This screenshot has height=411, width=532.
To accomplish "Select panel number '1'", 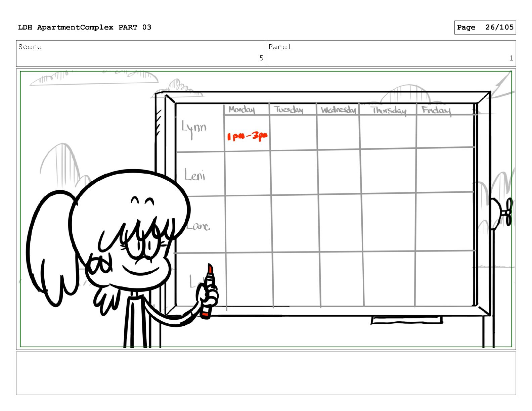I will [511, 58].
